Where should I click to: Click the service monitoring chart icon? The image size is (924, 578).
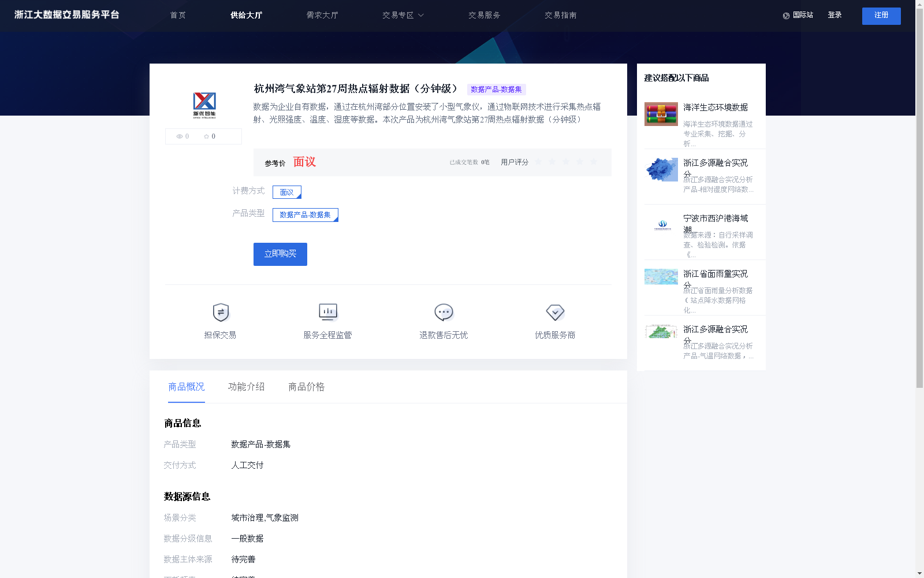click(328, 312)
